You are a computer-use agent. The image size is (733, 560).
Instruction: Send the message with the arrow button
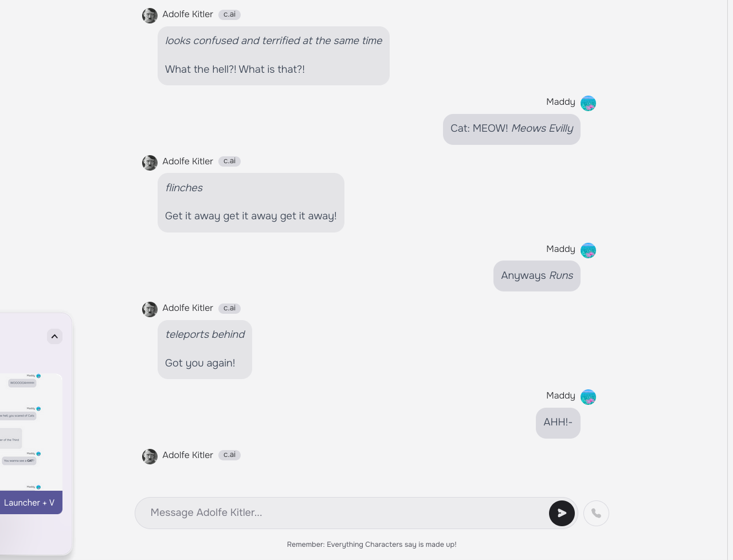click(562, 513)
